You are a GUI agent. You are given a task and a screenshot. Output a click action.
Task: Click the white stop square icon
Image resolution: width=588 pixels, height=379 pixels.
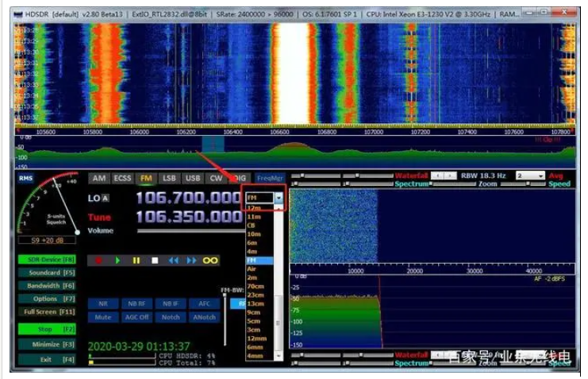click(x=155, y=260)
